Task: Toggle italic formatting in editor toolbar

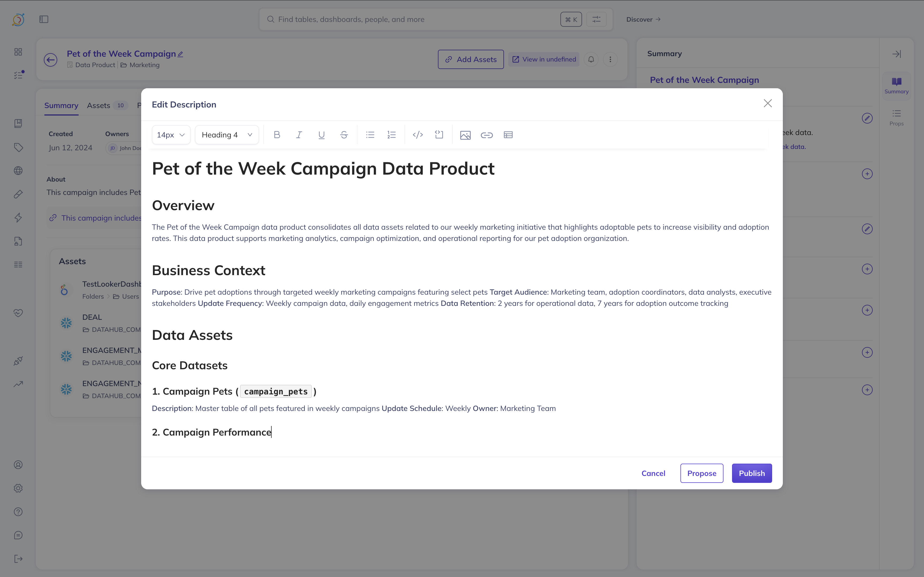Action: tap(299, 135)
